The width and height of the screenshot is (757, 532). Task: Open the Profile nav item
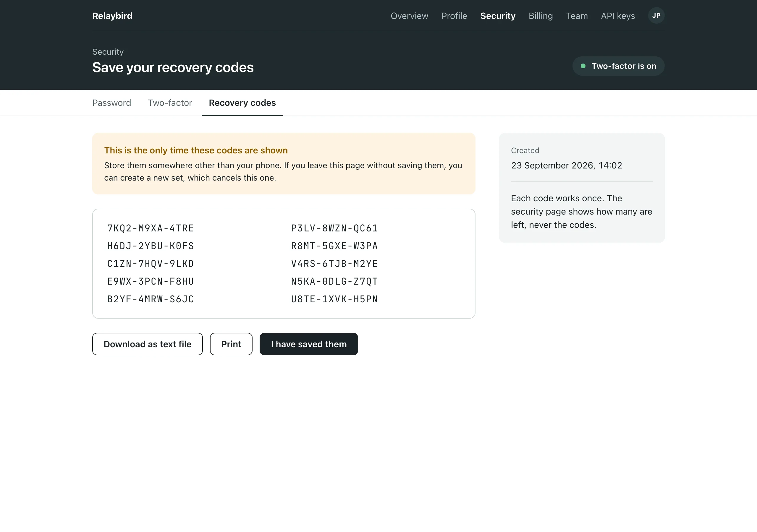point(454,16)
